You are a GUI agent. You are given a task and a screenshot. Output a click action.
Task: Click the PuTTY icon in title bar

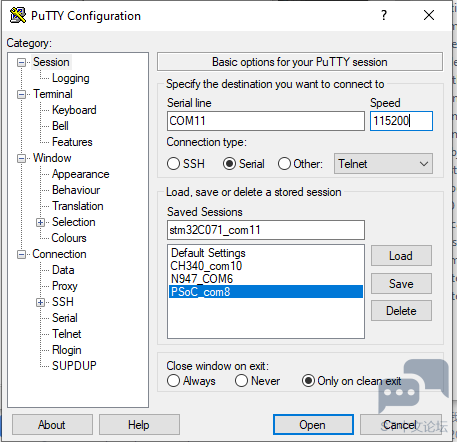click(18, 15)
